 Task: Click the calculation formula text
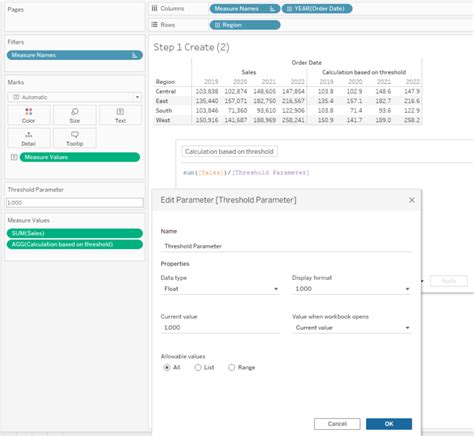click(x=246, y=173)
